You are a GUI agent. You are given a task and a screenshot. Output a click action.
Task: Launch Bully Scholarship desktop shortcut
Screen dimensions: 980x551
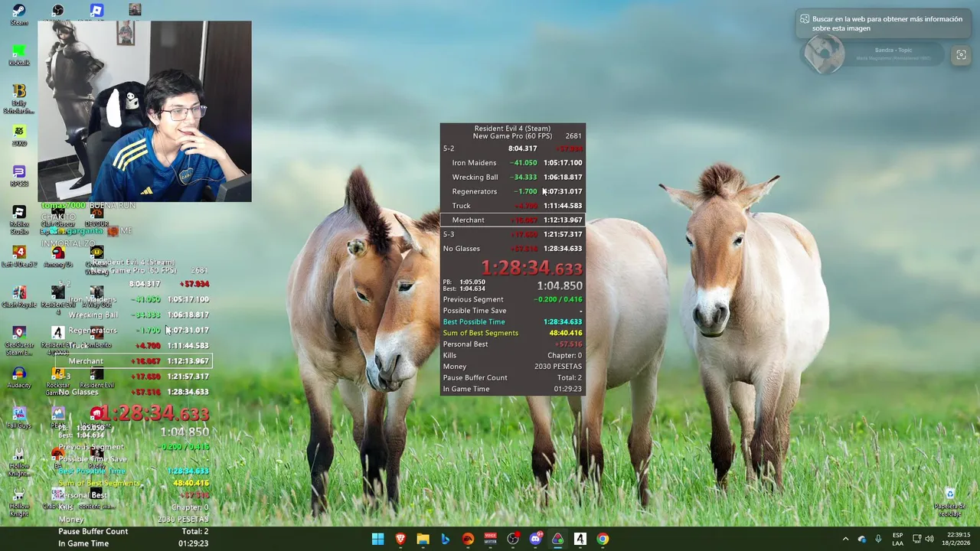(19, 99)
